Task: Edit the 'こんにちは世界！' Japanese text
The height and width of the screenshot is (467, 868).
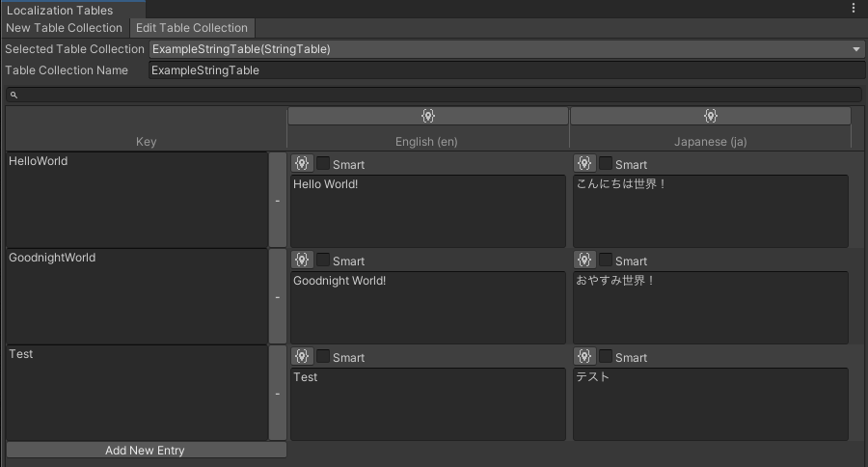Action: 710,211
